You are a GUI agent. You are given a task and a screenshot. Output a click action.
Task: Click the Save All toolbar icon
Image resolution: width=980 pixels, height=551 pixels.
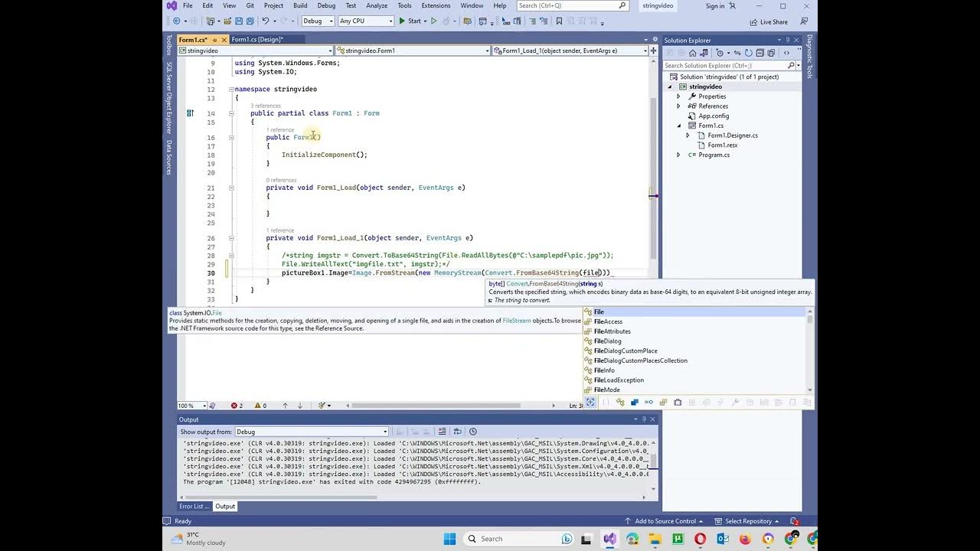[250, 21]
